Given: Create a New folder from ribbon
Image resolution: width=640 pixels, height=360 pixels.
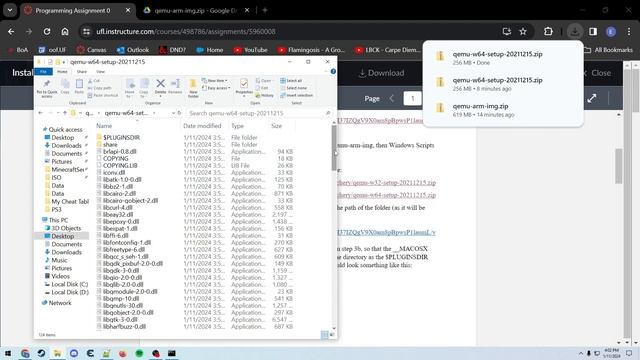Looking at the screenshot, I should [193, 88].
